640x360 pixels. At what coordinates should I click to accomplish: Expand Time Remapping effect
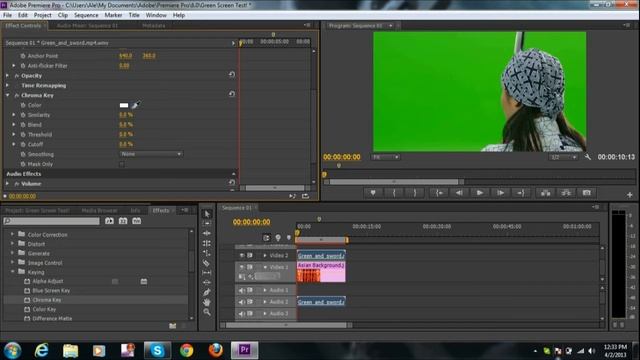click(7, 85)
